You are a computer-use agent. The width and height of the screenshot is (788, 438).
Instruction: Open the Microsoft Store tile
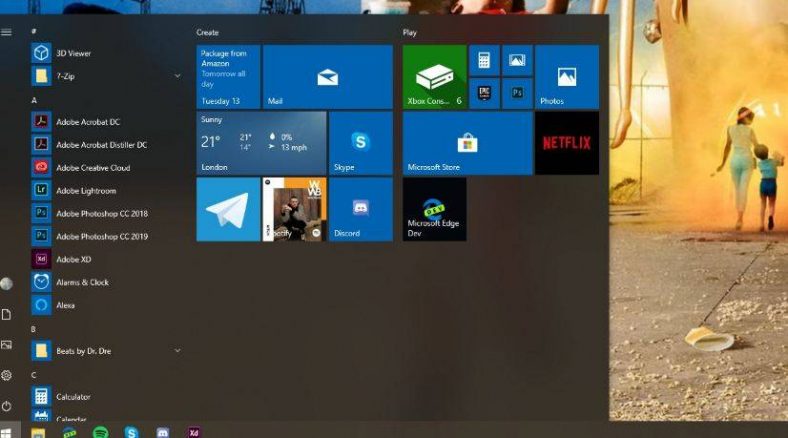click(x=467, y=143)
